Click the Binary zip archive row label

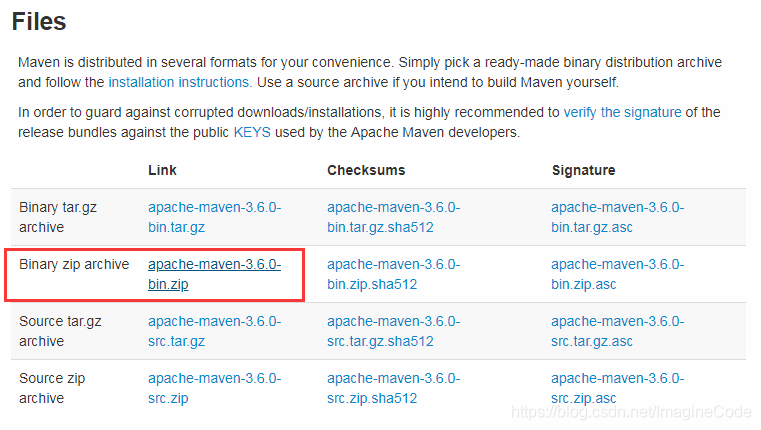click(x=74, y=264)
